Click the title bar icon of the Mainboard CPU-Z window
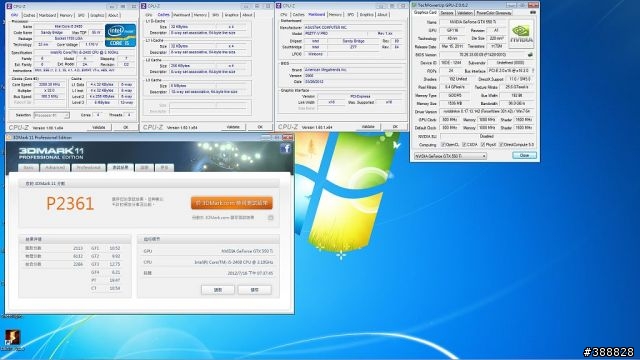This screenshot has height=360, width=640. click(x=279, y=6)
